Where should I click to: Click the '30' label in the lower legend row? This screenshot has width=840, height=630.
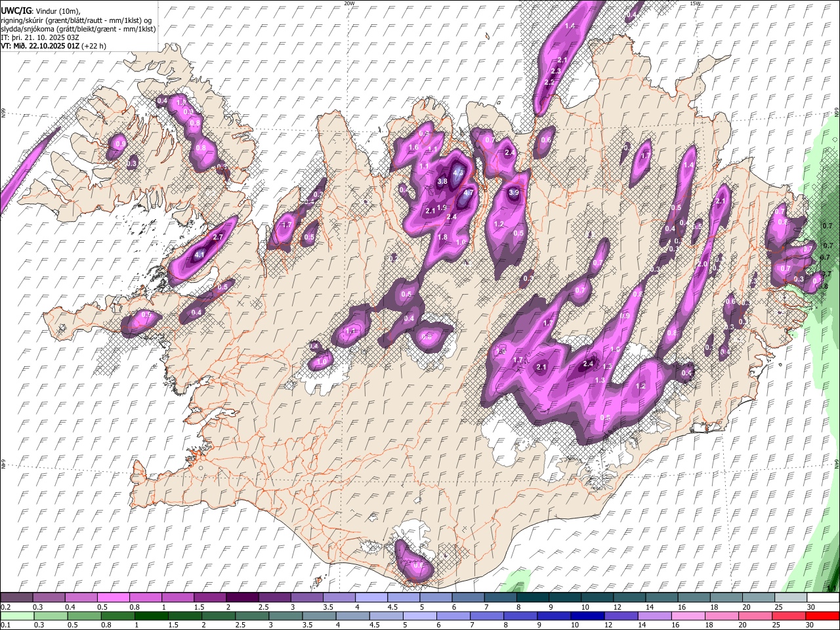(x=810, y=625)
